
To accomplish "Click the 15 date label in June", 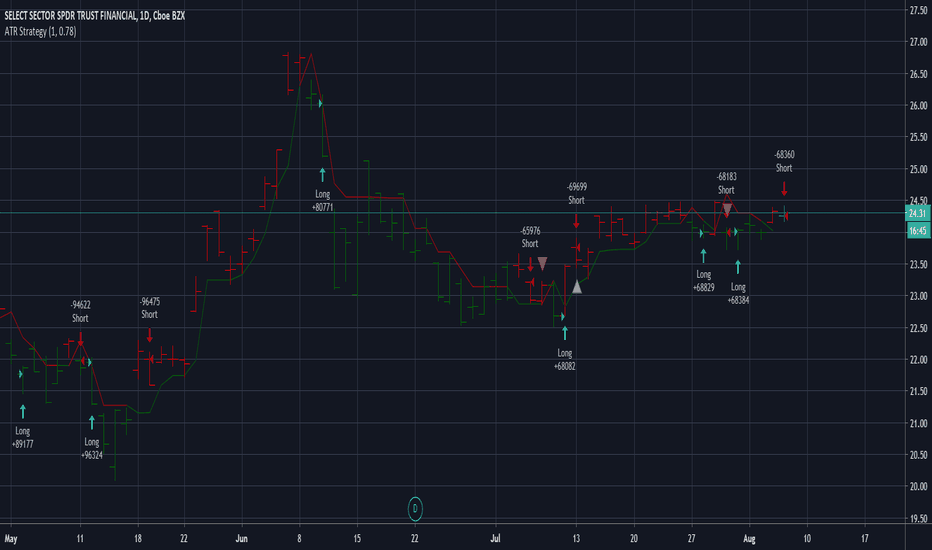I will click(357, 539).
